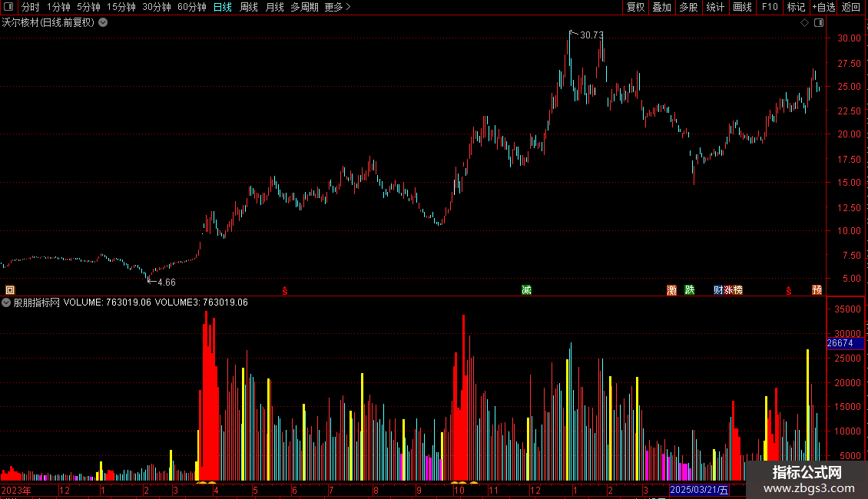
Task: Click the 2025/03/21/五 date marker
Action: 699,490
